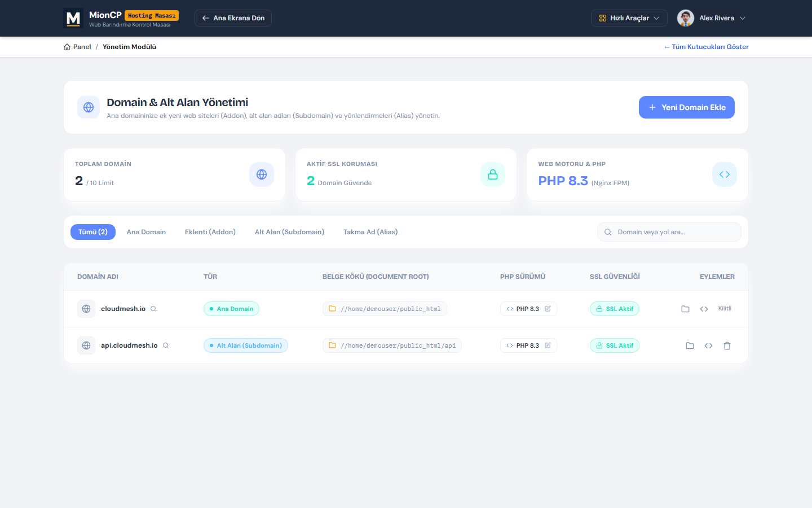The image size is (812, 508).
Task: Open file manager folder for cloudmesh.io
Action: (685, 309)
